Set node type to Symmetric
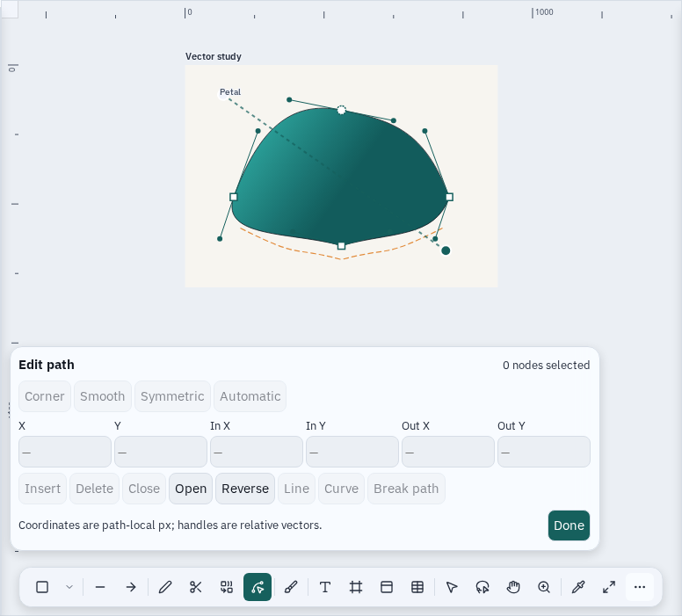The width and height of the screenshot is (682, 616). point(172,396)
